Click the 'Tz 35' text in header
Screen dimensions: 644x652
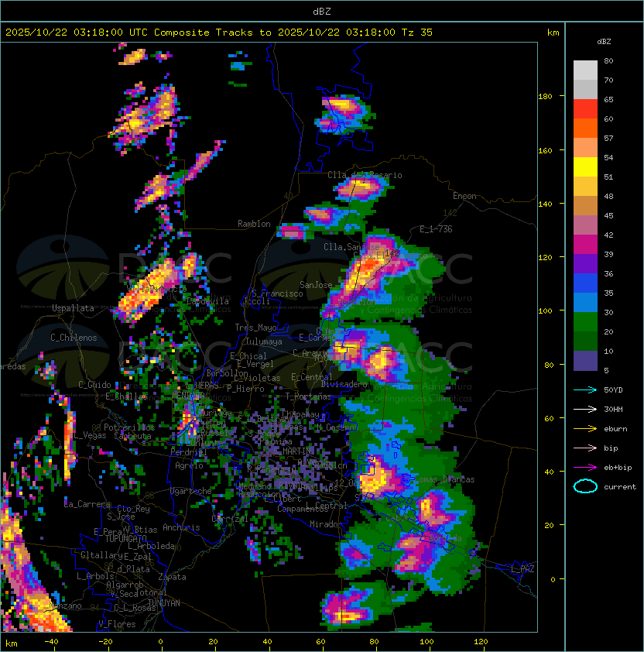(x=417, y=33)
